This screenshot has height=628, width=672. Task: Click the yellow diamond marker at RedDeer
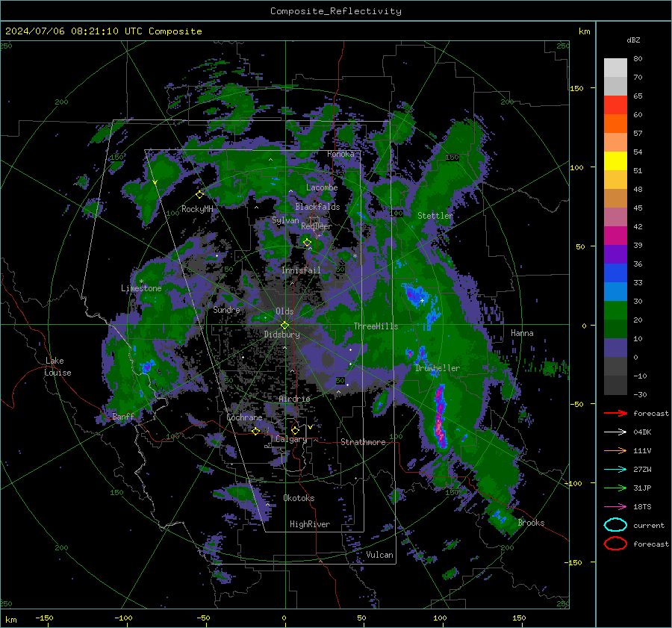307,243
